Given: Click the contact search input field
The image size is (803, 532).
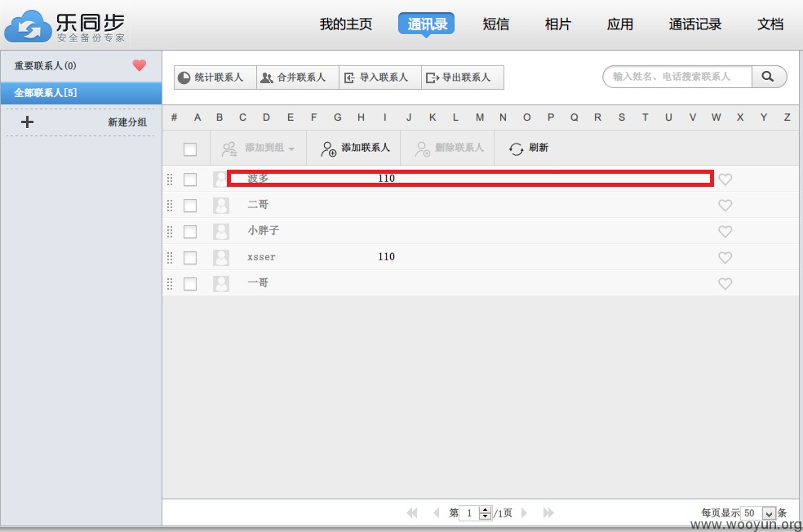Looking at the screenshot, I should coord(677,77).
